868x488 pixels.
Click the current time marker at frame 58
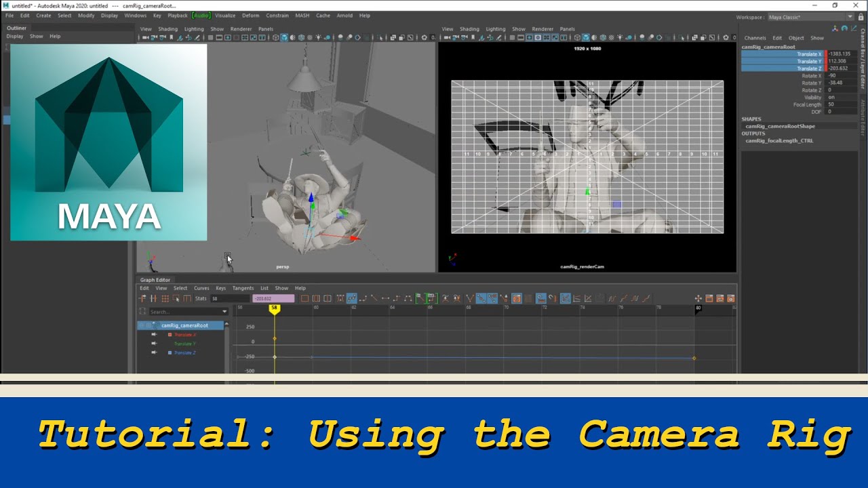274,309
